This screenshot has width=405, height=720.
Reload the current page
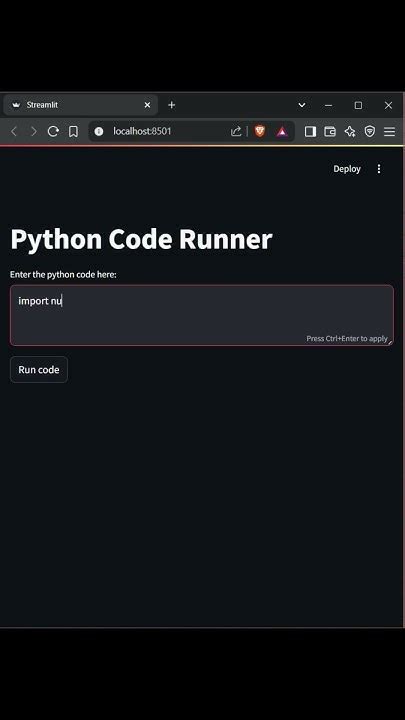tap(53, 132)
